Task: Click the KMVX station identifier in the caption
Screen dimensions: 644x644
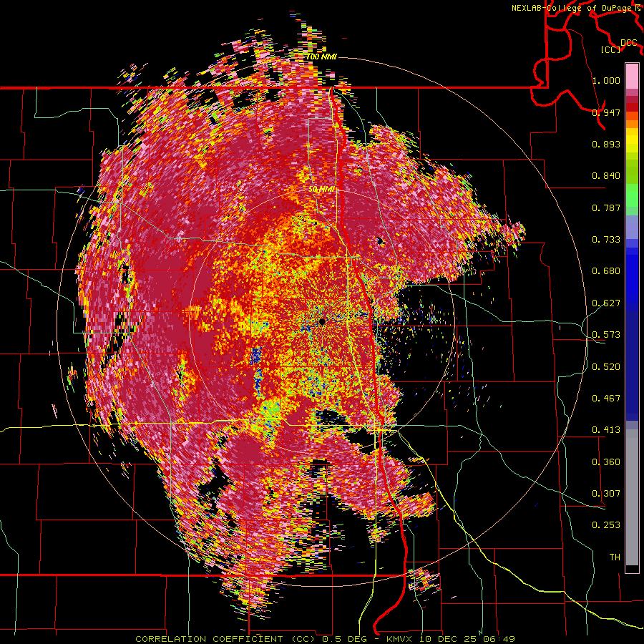Action: point(401,639)
